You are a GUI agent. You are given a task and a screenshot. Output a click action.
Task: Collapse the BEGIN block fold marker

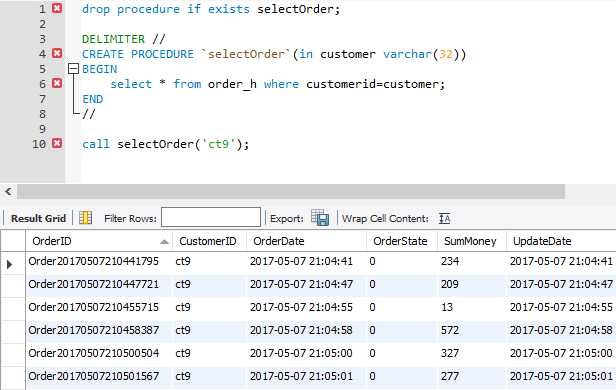[73, 69]
